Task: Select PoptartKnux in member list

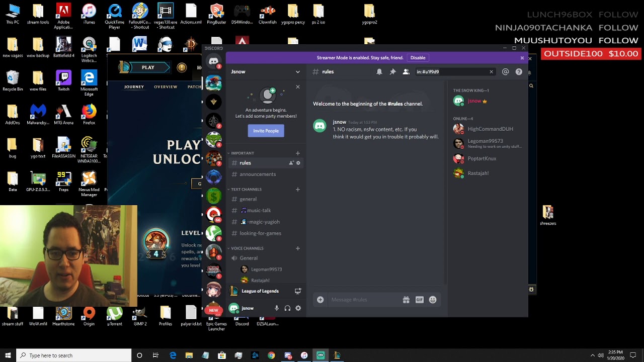Action: pyautogui.click(x=488, y=159)
